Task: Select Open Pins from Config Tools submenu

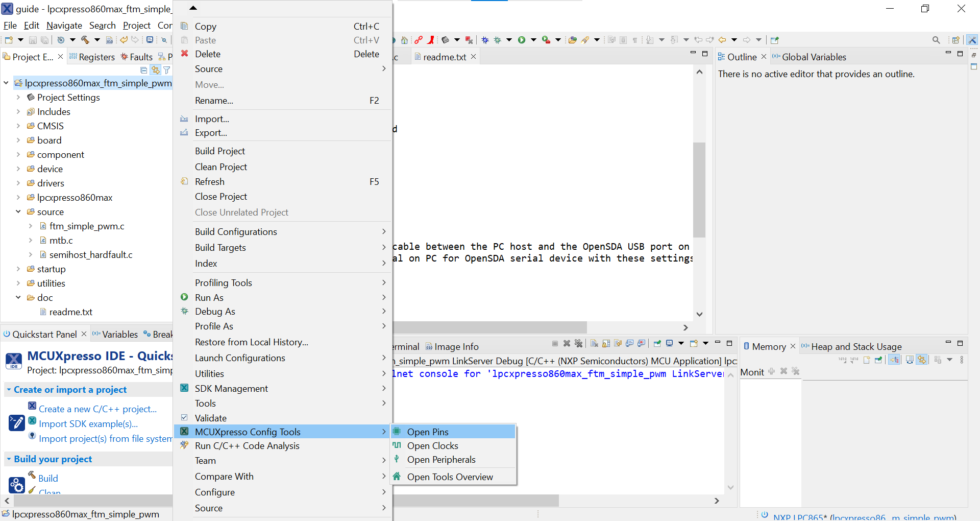Action: 428,432
